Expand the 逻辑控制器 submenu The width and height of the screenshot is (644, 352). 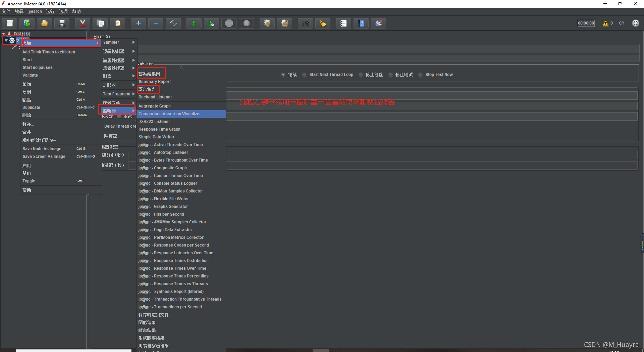119,51
